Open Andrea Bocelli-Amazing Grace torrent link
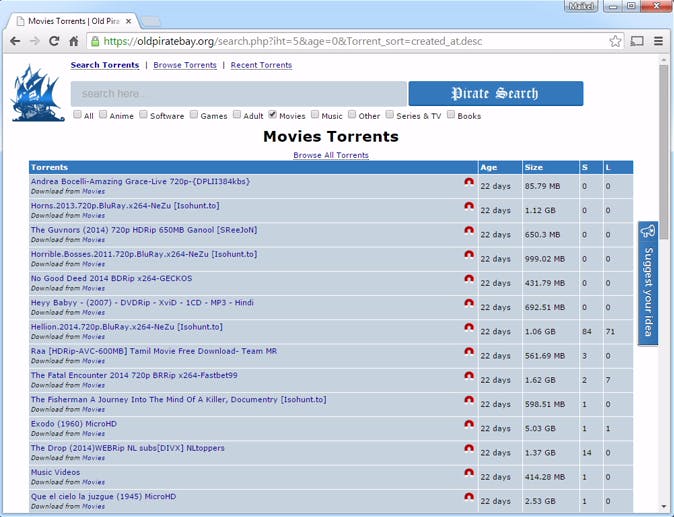The image size is (674, 517). tap(141, 181)
